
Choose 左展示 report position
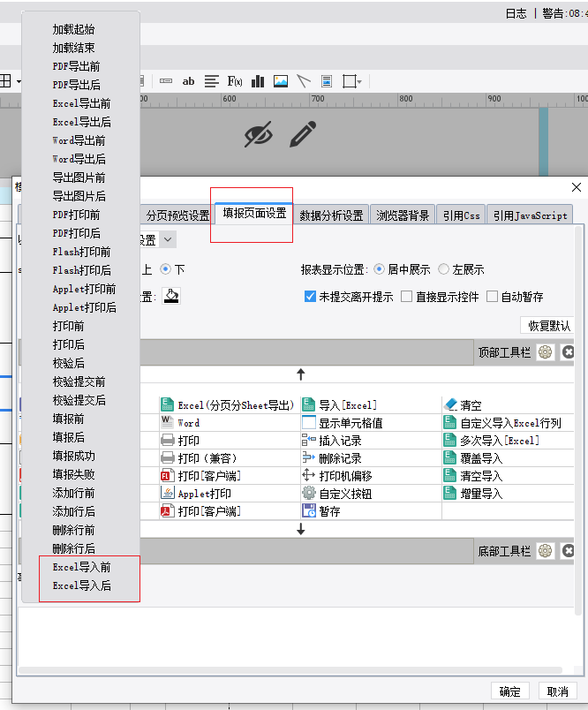[443, 269]
